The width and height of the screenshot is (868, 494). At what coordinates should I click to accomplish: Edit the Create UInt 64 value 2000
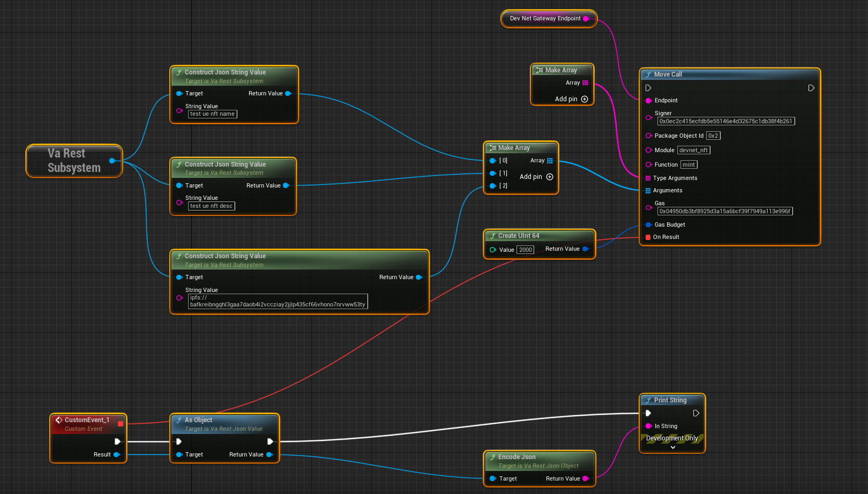click(x=526, y=250)
